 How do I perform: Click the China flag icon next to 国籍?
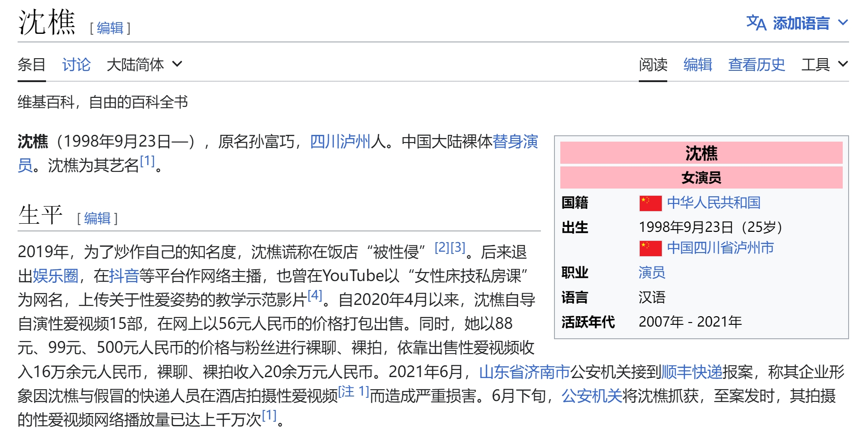point(650,203)
